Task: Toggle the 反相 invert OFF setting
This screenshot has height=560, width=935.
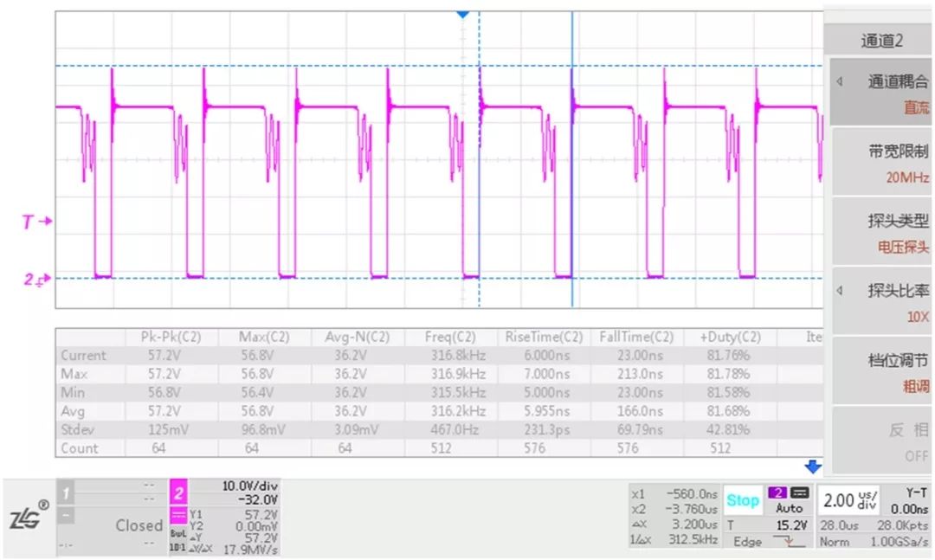Action: (880, 441)
